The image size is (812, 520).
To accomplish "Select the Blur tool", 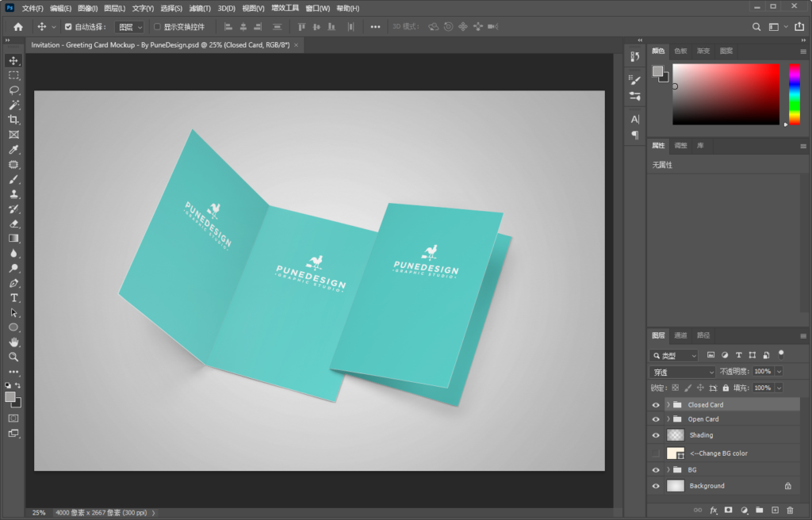I will point(13,254).
